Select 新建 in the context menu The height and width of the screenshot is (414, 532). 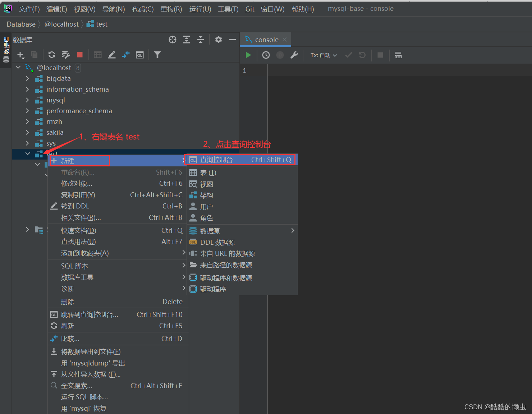point(118,161)
